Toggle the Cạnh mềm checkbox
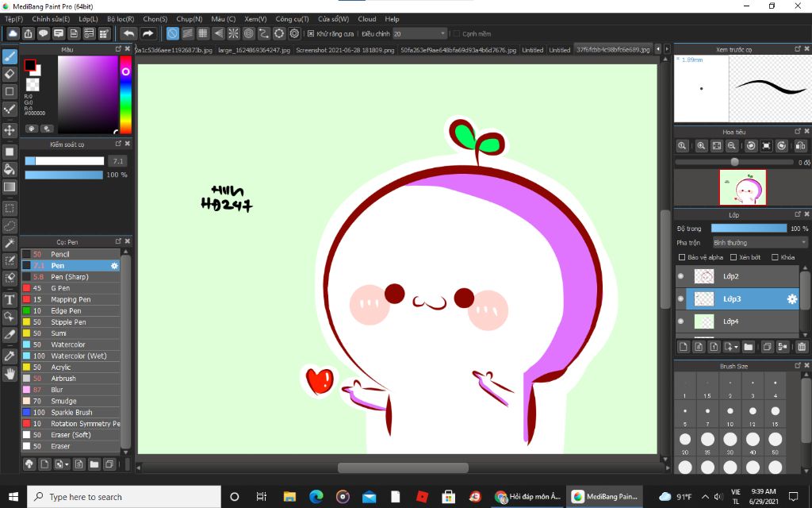 point(456,33)
